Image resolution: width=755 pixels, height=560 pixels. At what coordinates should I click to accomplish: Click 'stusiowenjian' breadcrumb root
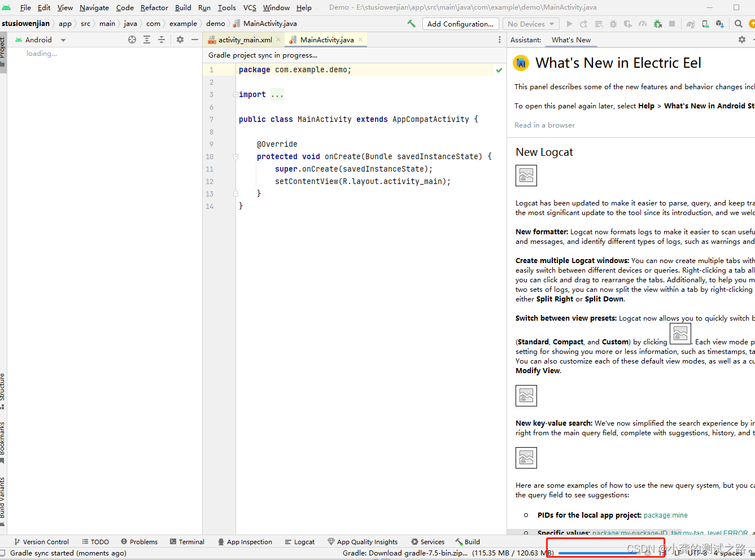(x=25, y=24)
